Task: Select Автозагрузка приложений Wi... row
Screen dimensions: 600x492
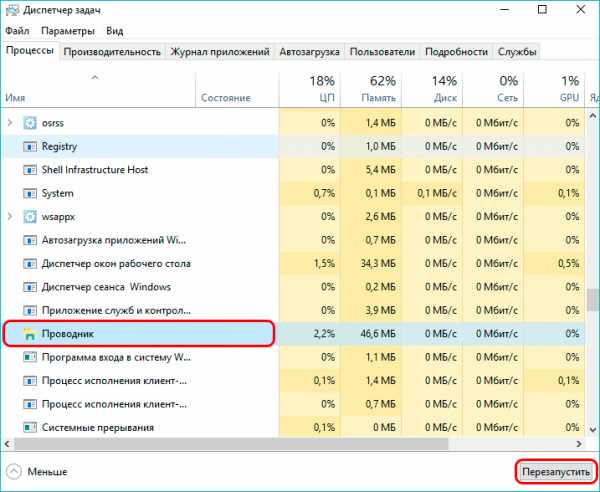Action: pyautogui.click(x=294, y=240)
